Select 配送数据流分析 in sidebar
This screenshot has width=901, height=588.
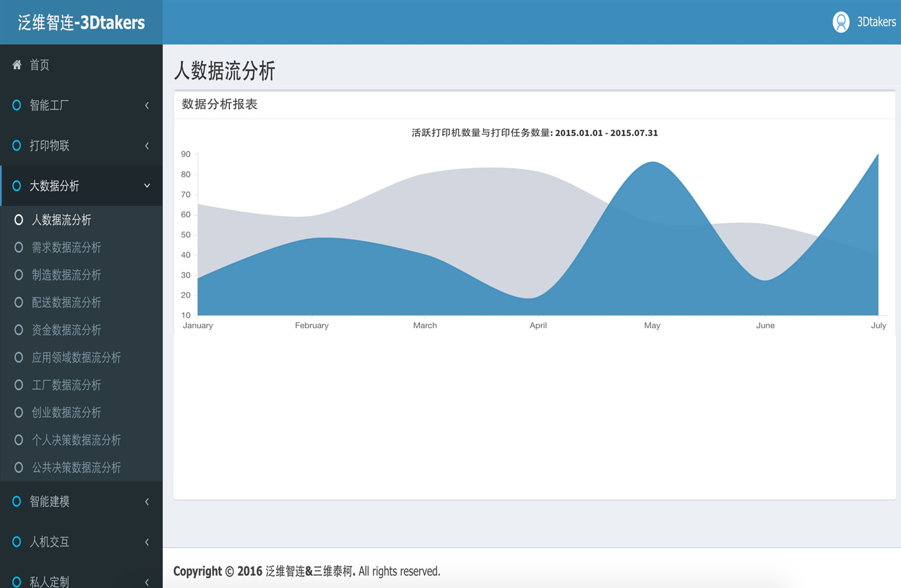click(x=66, y=303)
